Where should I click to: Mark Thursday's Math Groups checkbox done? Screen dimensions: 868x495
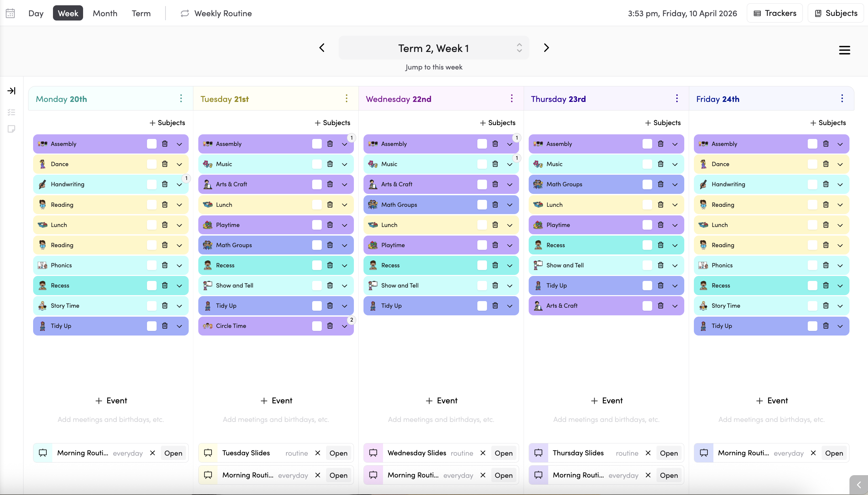(647, 184)
